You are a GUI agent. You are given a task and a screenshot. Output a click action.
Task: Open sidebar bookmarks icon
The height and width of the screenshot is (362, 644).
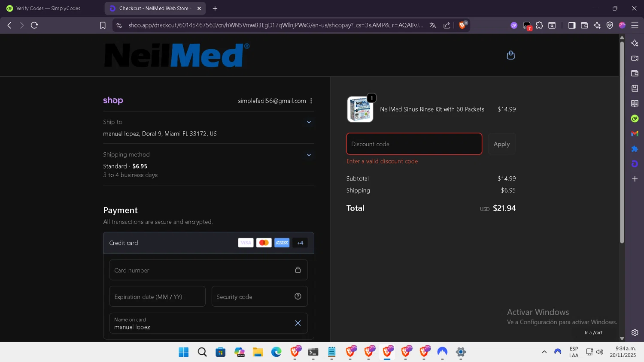click(635, 88)
